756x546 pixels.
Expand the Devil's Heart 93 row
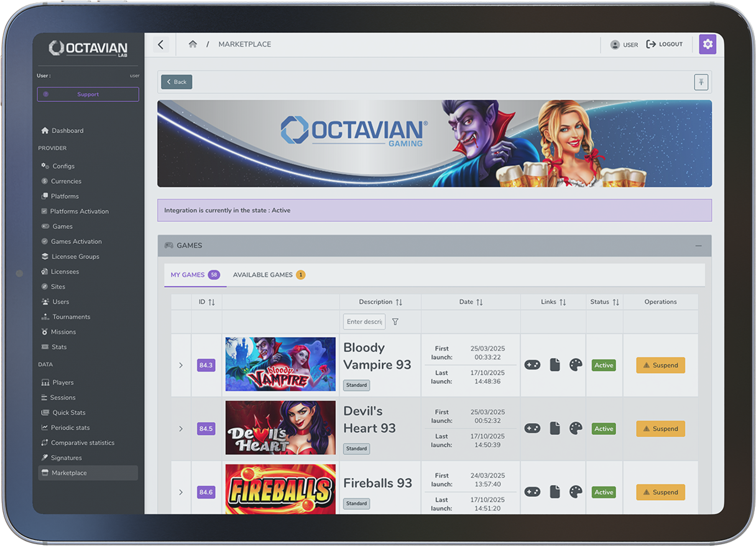click(181, 429)
